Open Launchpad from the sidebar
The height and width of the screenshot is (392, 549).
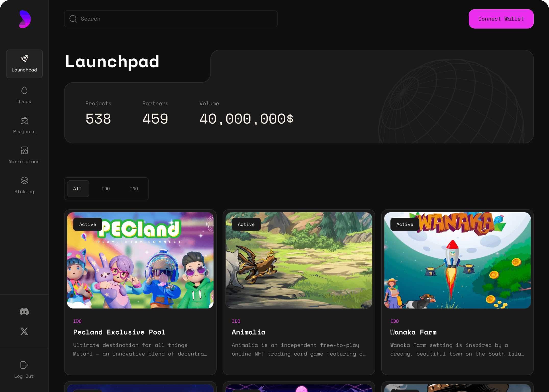(x=24, y=64)
